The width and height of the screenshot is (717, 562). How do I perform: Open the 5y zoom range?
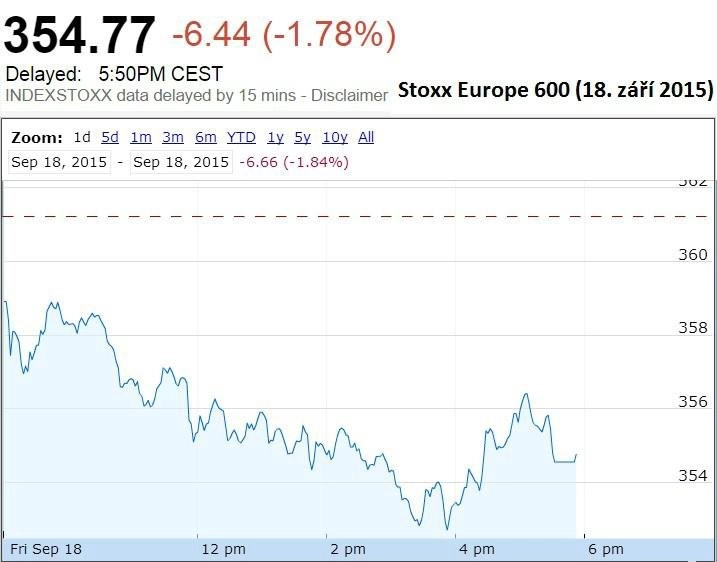[303, 137]
